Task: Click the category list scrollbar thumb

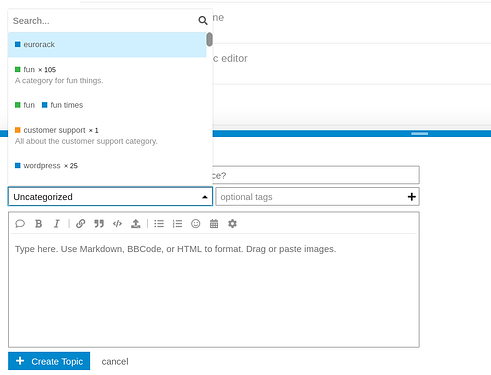Action: click(x=209, y=39)
